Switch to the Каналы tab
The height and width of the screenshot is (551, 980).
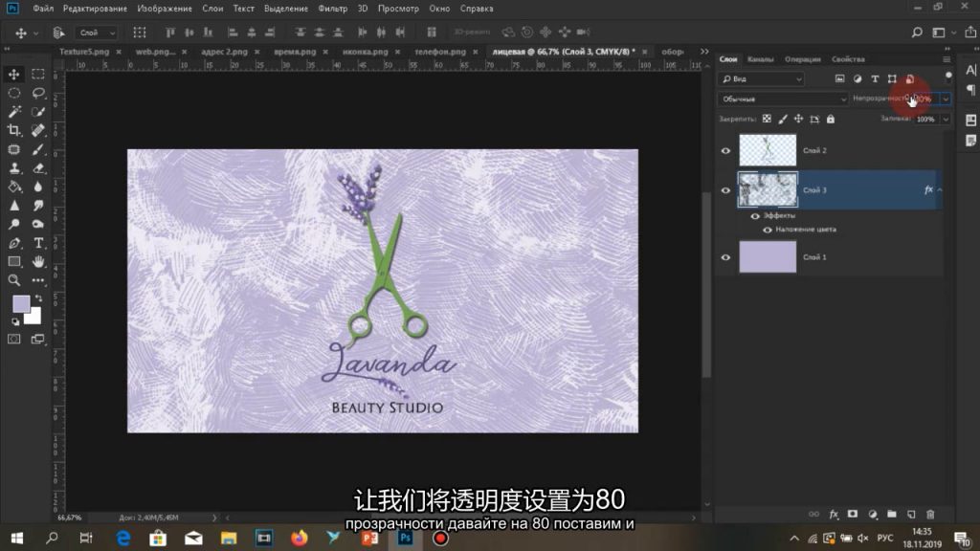pyautogui.click(x=761, y=59)
